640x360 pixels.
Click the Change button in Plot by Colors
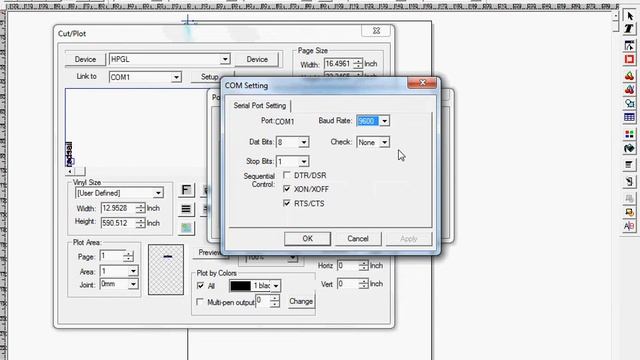click(x=301, y=302)
